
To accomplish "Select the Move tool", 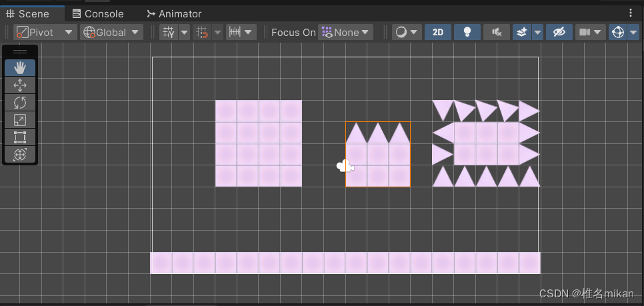I will pos(20,85).
